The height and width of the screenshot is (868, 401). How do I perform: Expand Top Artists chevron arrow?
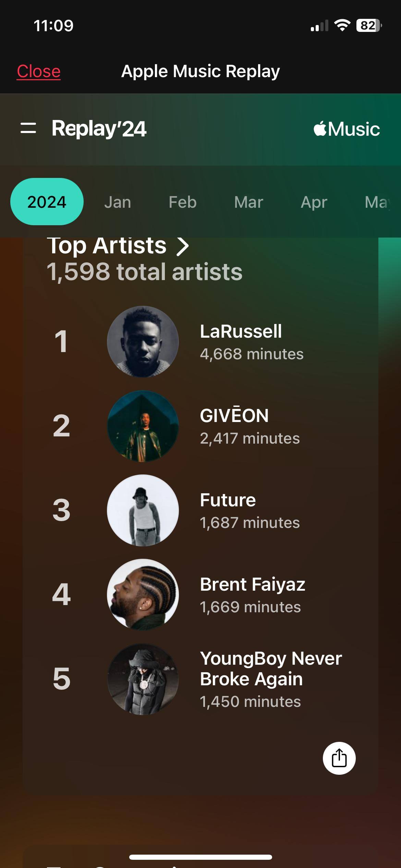182,246
